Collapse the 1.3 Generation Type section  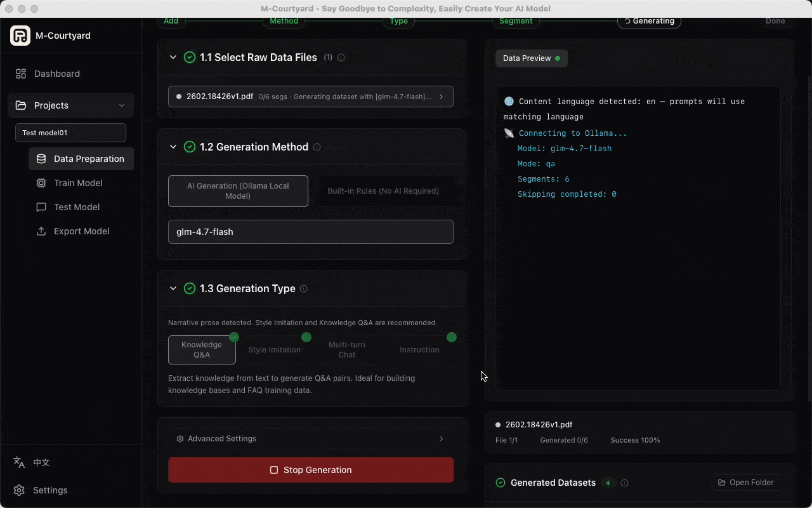173,288
